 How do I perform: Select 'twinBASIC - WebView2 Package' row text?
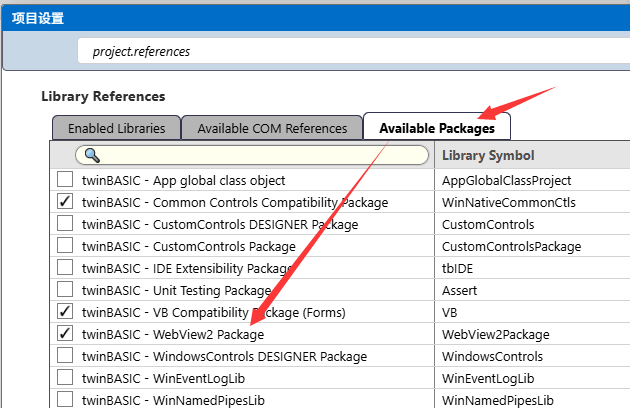pos(173,334)
